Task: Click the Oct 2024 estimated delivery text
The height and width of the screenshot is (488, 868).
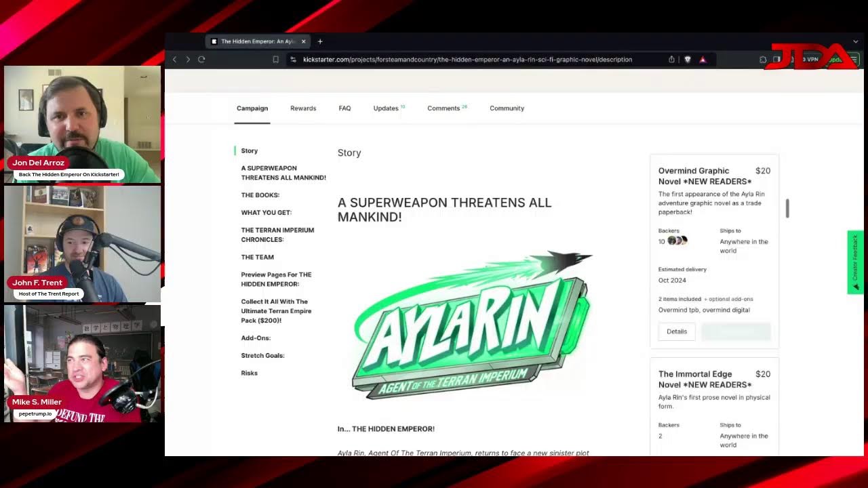Action: [672, 281]
